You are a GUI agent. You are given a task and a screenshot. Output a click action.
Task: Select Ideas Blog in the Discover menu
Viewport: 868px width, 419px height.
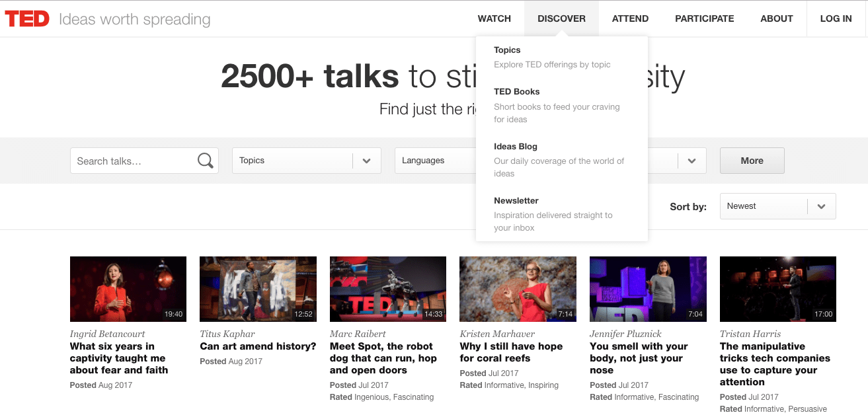pos(516,147)
